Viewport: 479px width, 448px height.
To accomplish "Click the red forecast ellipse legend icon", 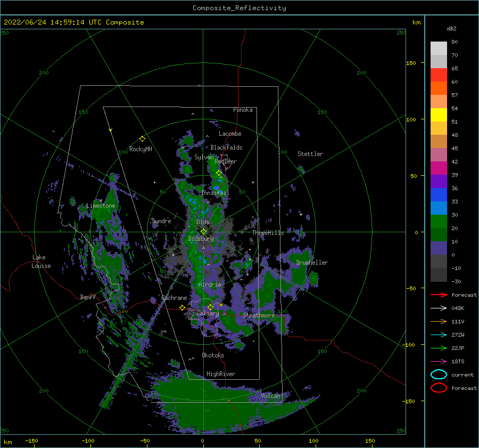I will 439,388.
